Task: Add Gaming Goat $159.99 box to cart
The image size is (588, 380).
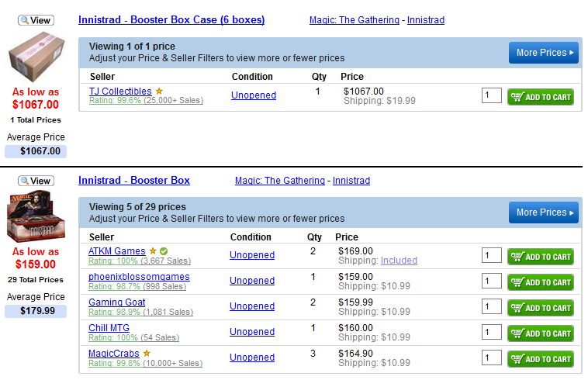Action: pyautogui.click(x=541, y=308)
